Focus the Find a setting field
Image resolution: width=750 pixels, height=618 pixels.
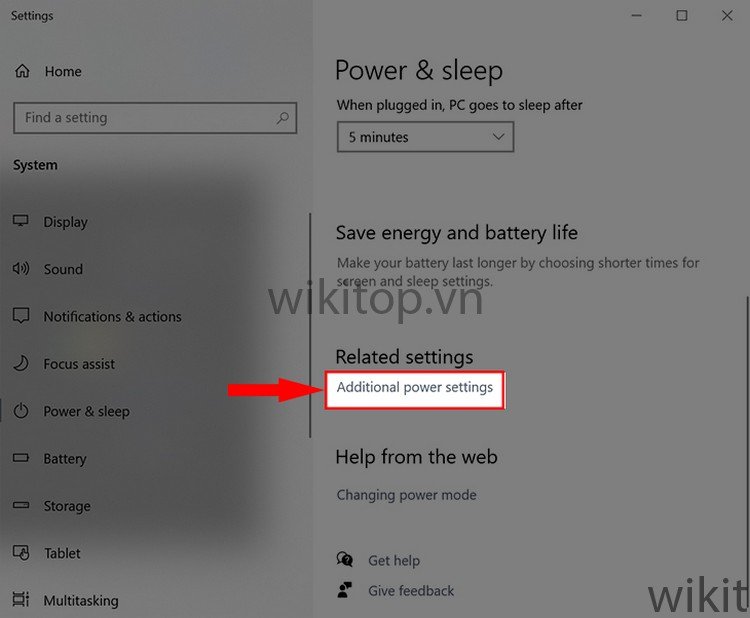click(155, 118)
